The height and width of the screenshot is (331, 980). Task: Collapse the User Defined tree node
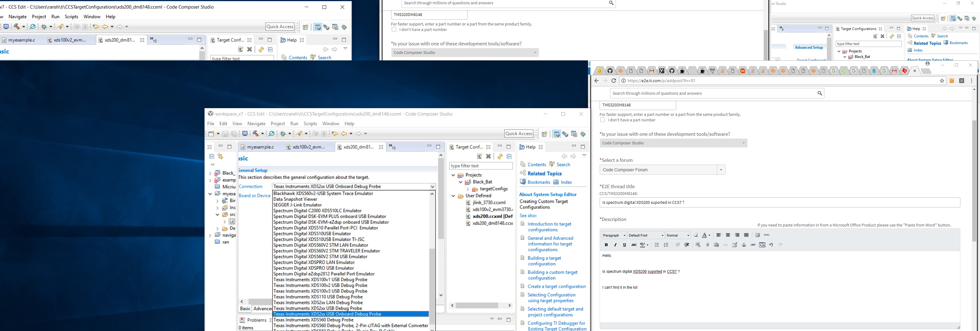(x=454, y=196)
